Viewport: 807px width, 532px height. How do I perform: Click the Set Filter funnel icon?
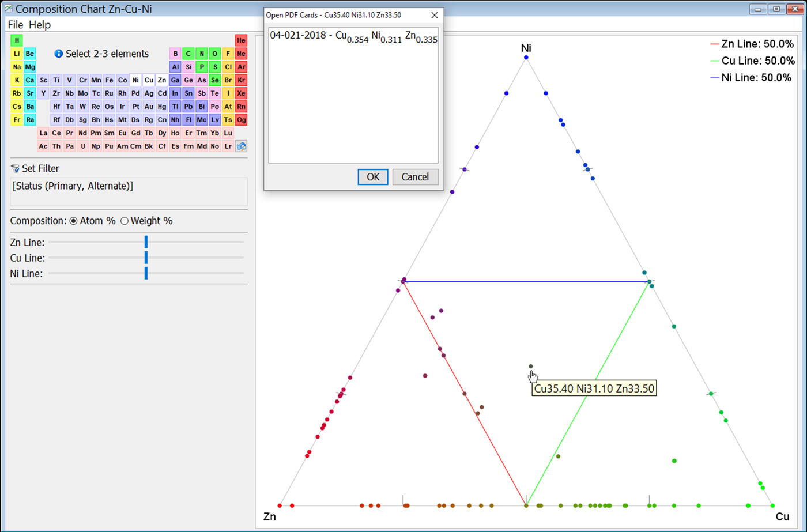point(15,168)
